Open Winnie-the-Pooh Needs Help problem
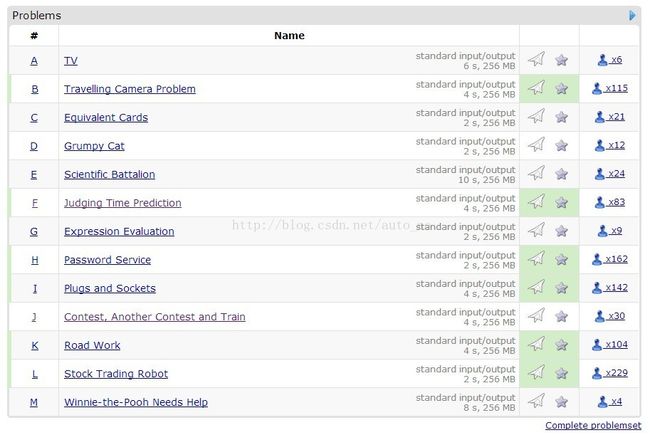Viewport: 650px width, 435px height. click(136, 403)
